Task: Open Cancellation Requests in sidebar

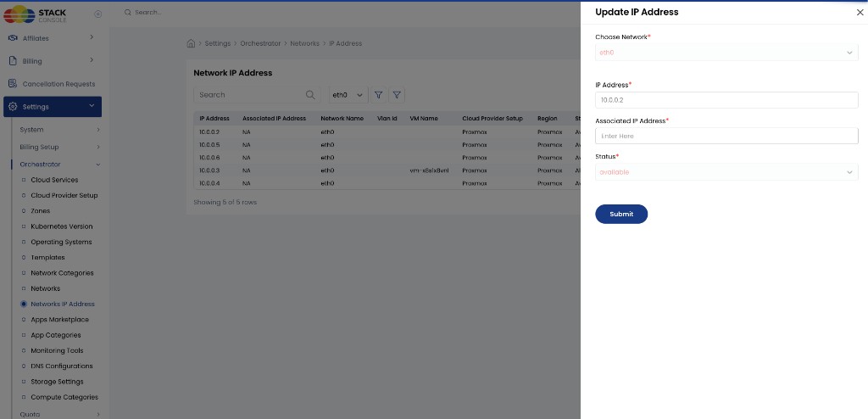Action: pos(58,84)
